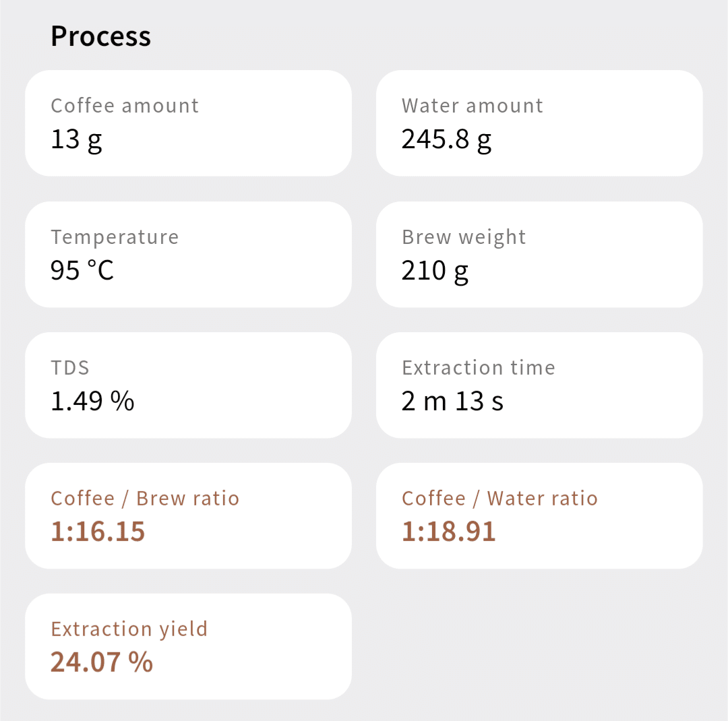The width and height of the screenshot is (728, 721).
Task: Open the Extraction yield card
Action: [x=188, y=646]
